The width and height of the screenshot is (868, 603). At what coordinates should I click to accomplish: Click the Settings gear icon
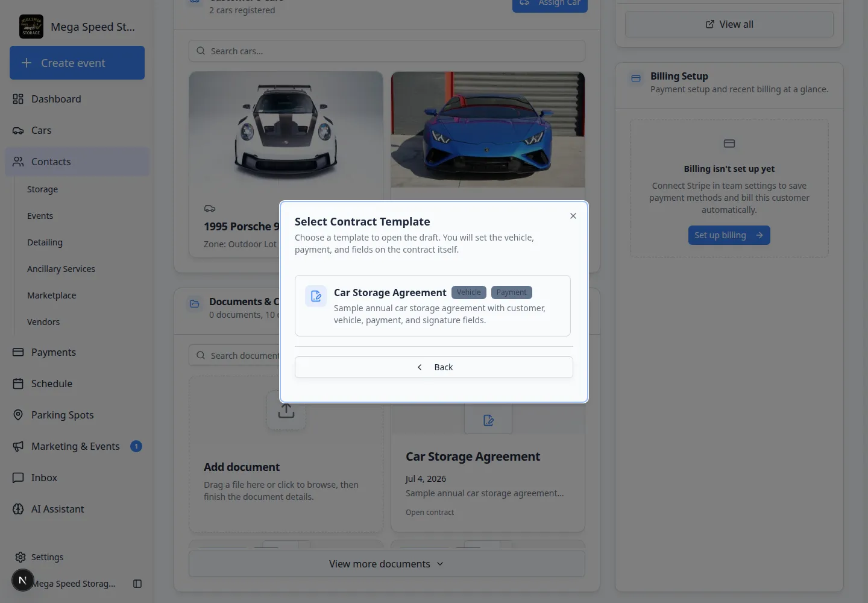[20, 557]
